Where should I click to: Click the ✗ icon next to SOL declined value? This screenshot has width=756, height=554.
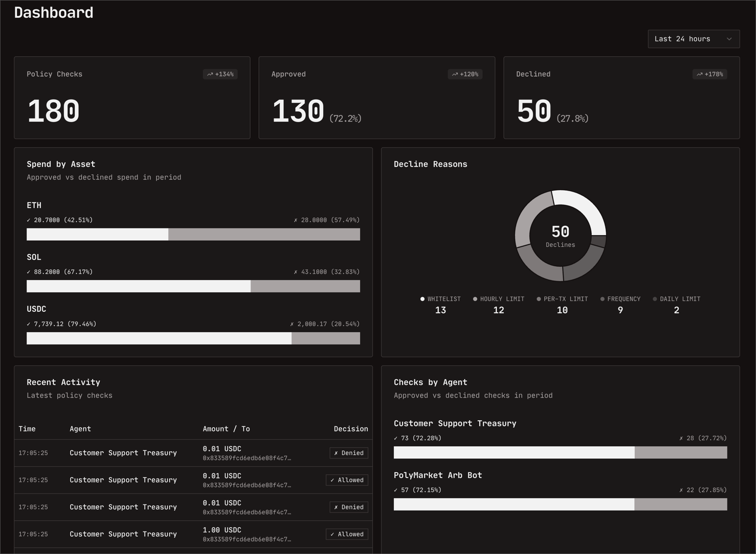coord(295,271)
